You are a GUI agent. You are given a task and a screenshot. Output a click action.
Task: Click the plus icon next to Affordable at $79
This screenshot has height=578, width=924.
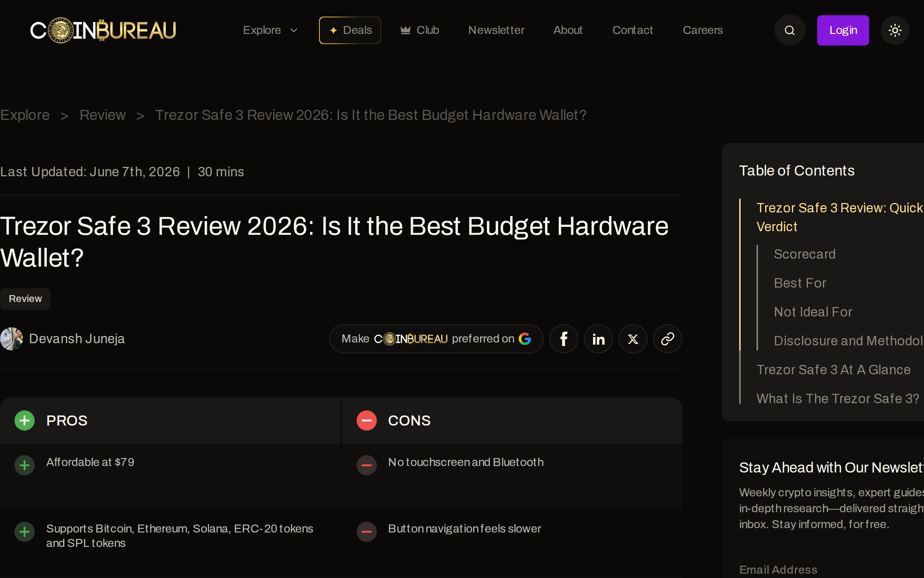(x=25, y=465)
